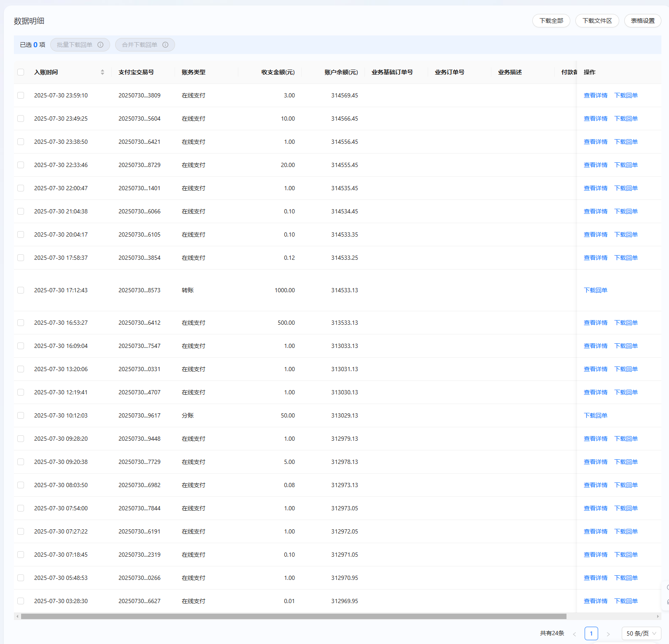Click 批量下载回单 button
The image size is (669, 644).
pyautogui.click(x=80, y=45)
